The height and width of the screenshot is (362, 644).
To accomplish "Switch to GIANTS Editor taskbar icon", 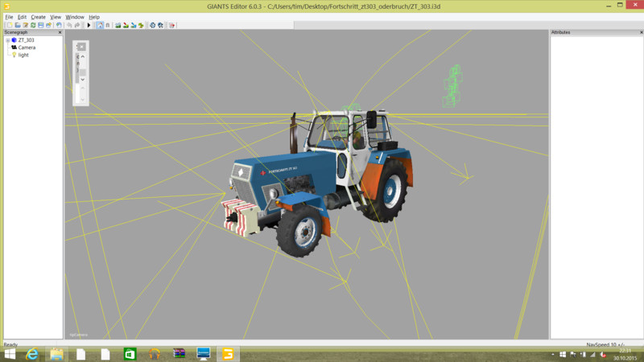I will click(x=228, y=354).
